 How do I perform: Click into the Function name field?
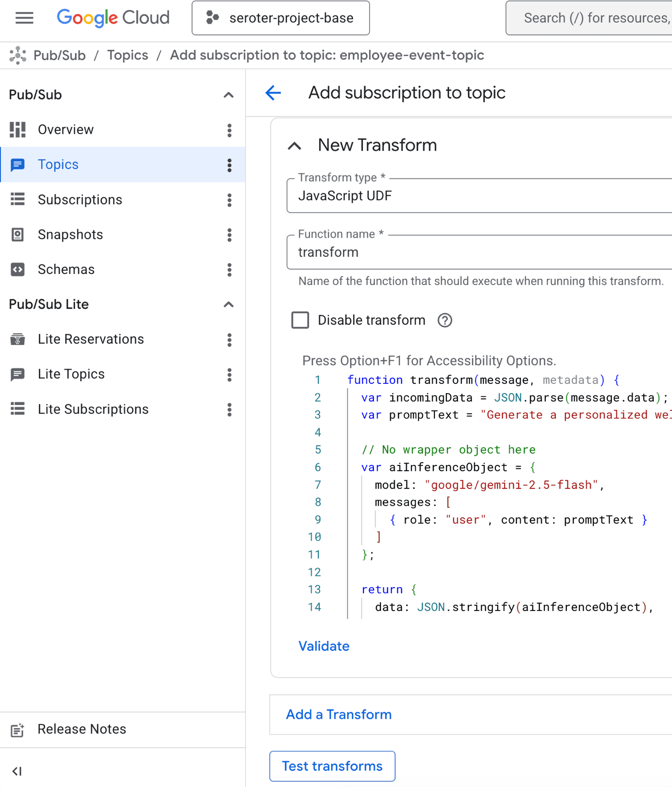480,252
